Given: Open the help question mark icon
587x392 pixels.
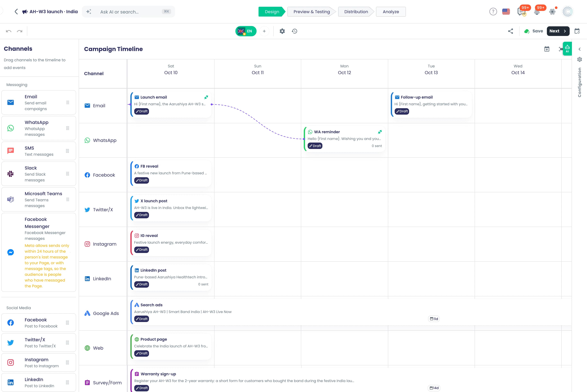Looking at the screenshot, I should coord(493,12).
